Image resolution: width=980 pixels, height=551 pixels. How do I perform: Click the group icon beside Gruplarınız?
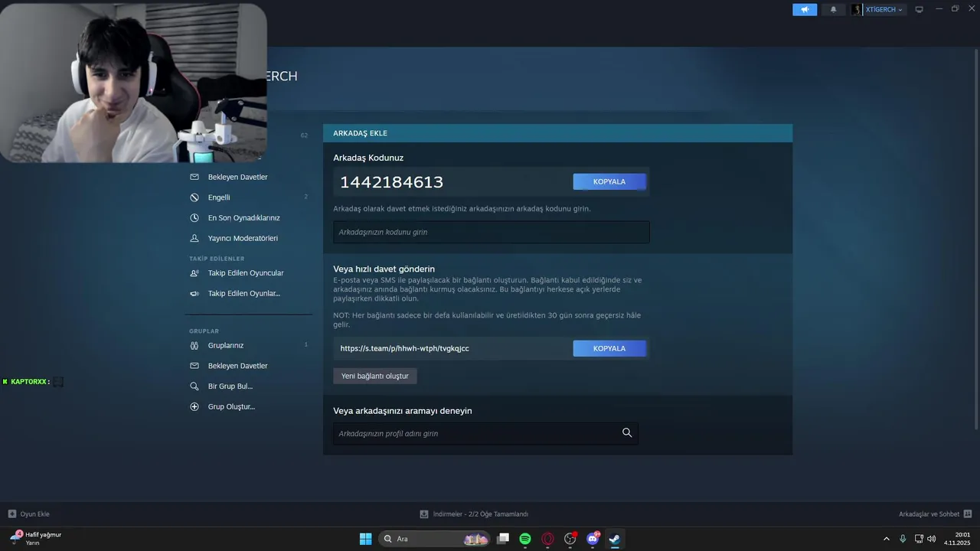[x=194, y=345]
